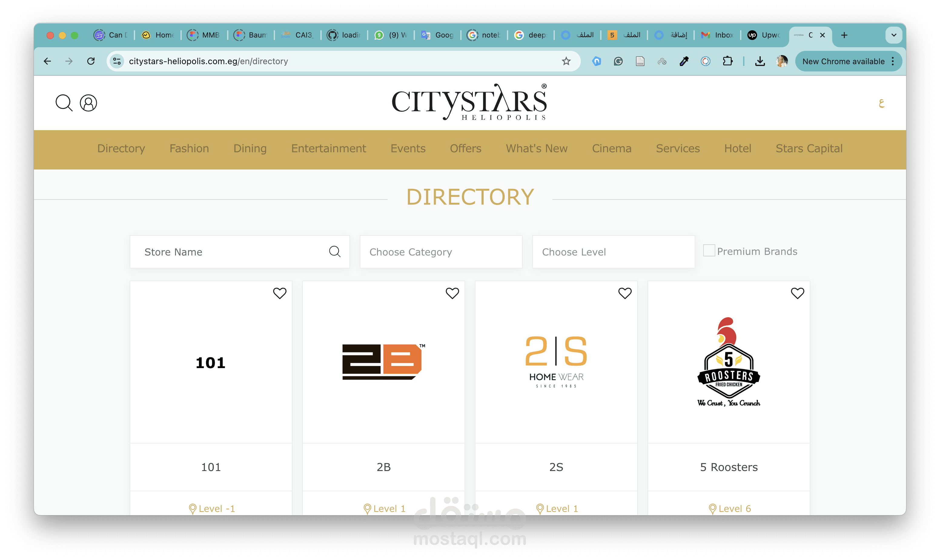Open the Cinema menu item
Viewport: 940px width, 560px height.
(611, 148)
